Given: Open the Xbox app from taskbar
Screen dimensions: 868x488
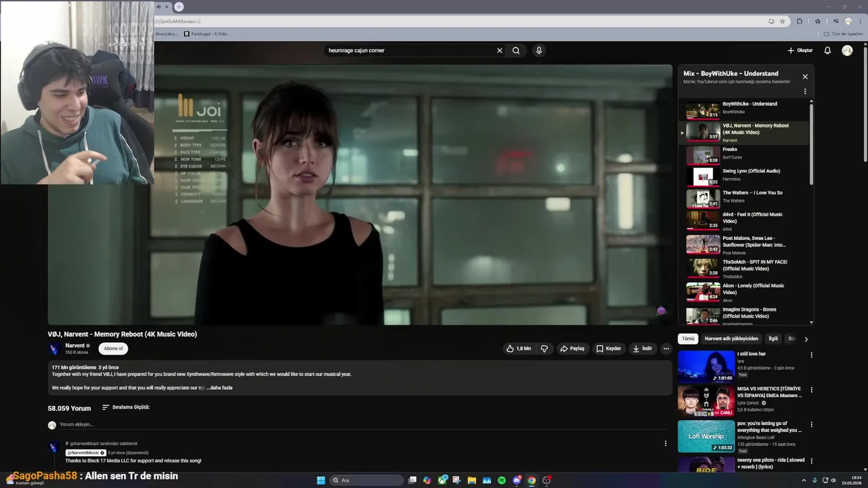Looking at the screenshot, I should pos(442,480).
